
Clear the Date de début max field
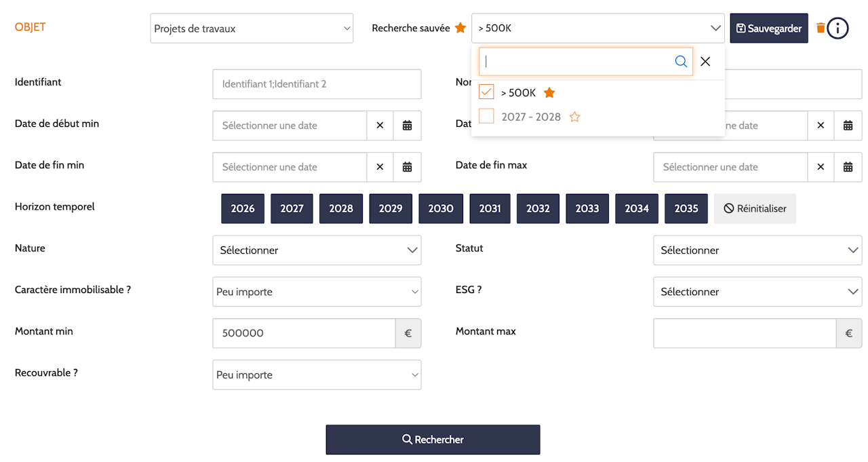821,126
